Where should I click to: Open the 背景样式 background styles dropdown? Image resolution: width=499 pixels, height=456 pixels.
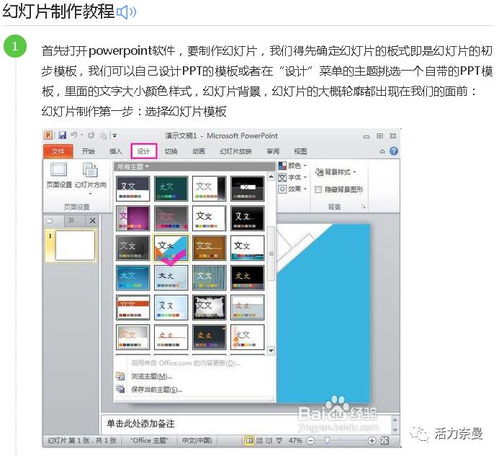[335, 172]
